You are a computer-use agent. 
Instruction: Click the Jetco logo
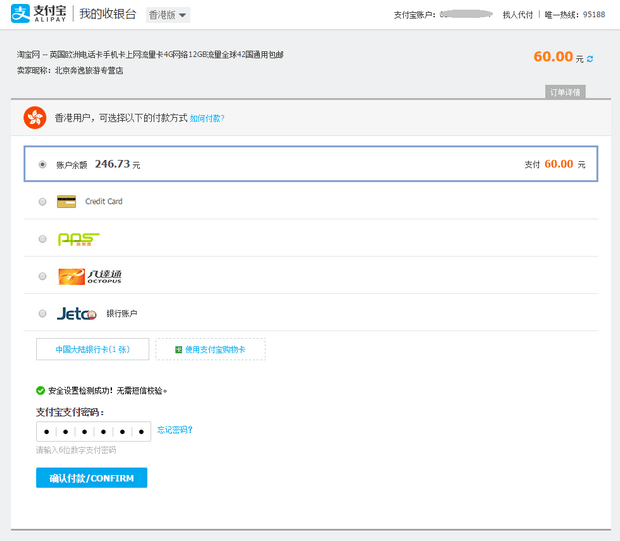tap(77, 314)
